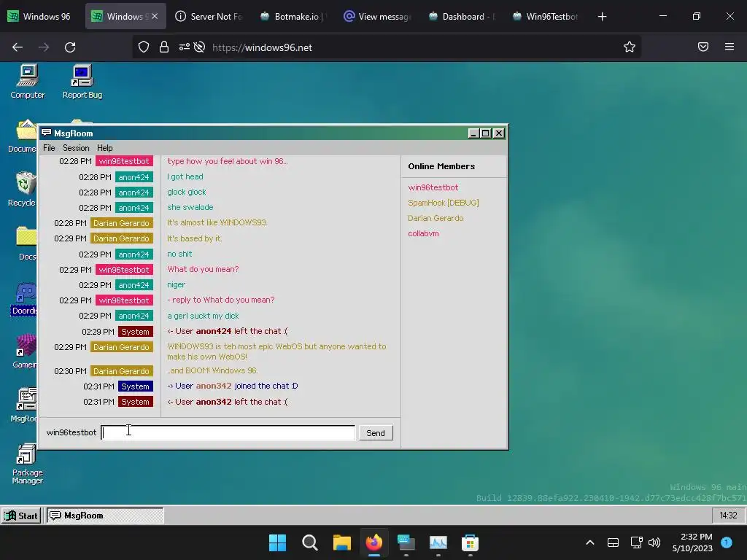Open a new browser tab
The image size is (747, 560).
click(x=602, y=17)
